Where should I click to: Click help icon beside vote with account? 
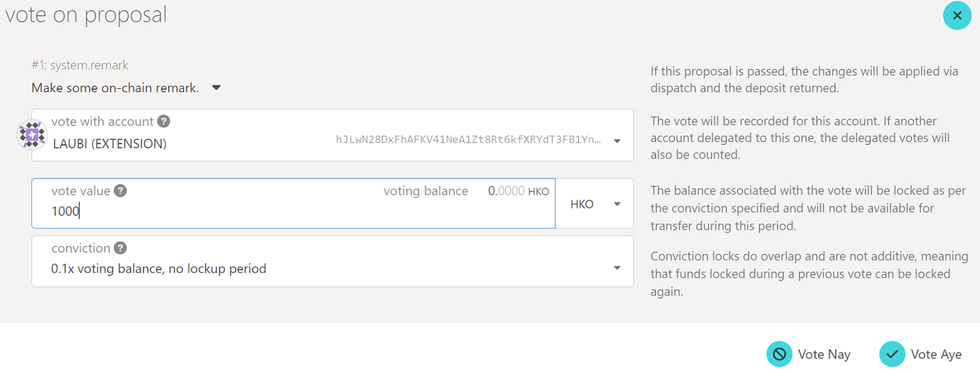(x=163, y=122)
